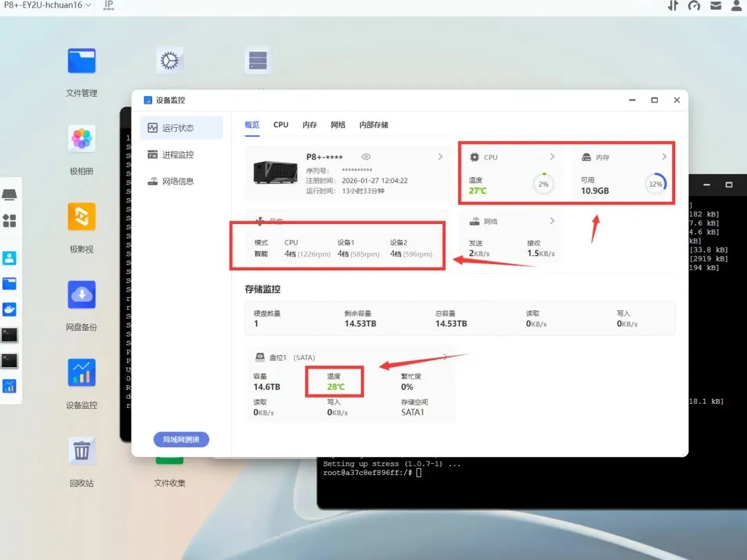This screenshot has width=747, height=560.
Task: Click the IP network icon in top bar
Action: click(109, 6)
